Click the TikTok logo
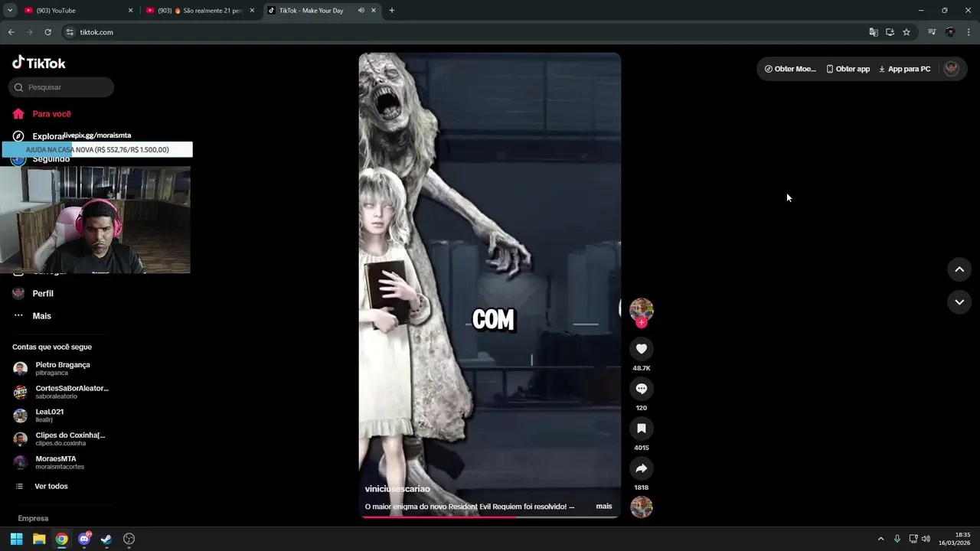This screenshot has width=980, height=551. (39, 63)
